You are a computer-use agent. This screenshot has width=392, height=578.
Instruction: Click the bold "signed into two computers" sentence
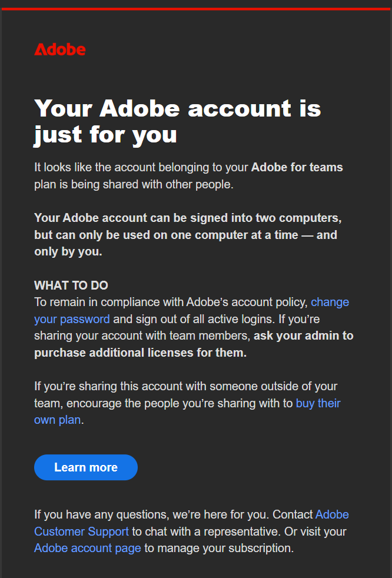[x=187, y=218]
